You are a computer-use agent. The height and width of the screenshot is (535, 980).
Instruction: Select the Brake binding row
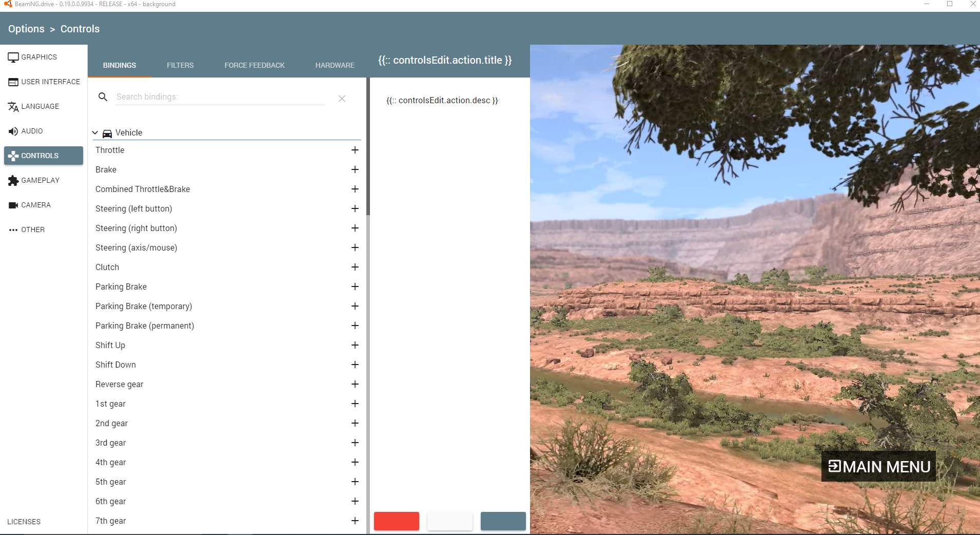click(227, 169)
